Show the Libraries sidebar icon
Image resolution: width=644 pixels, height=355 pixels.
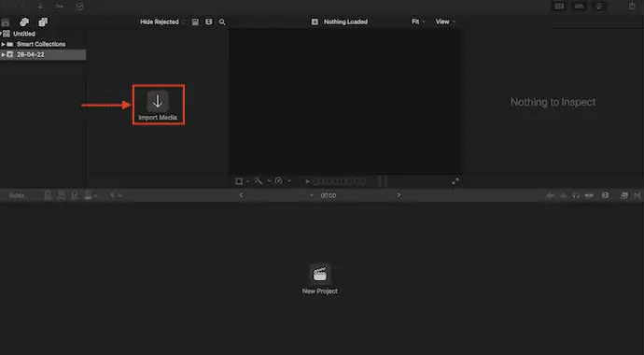(5, 22)
